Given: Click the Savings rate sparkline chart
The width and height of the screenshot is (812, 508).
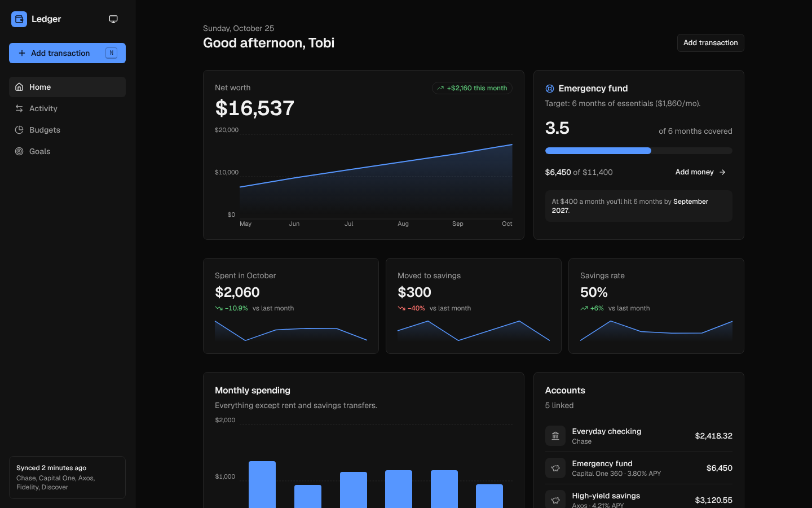Looking at the screenshot, I should pyautogui.click(x=656, y=331).
